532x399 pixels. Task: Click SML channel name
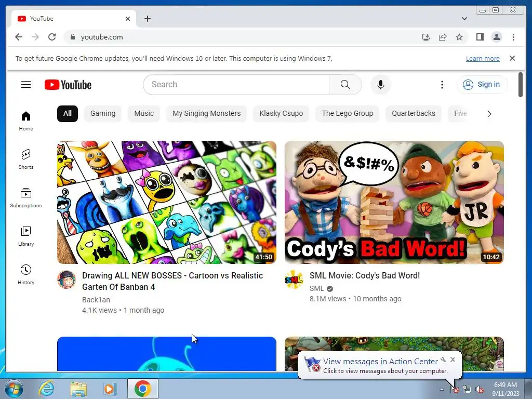tap(316, 288)
